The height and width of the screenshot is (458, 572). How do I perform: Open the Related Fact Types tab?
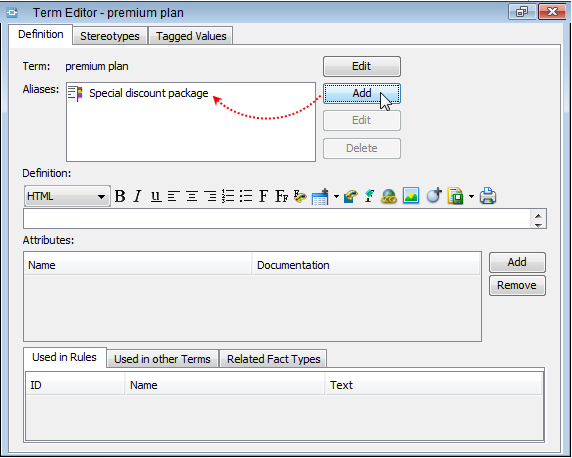[x=273, y=359]
